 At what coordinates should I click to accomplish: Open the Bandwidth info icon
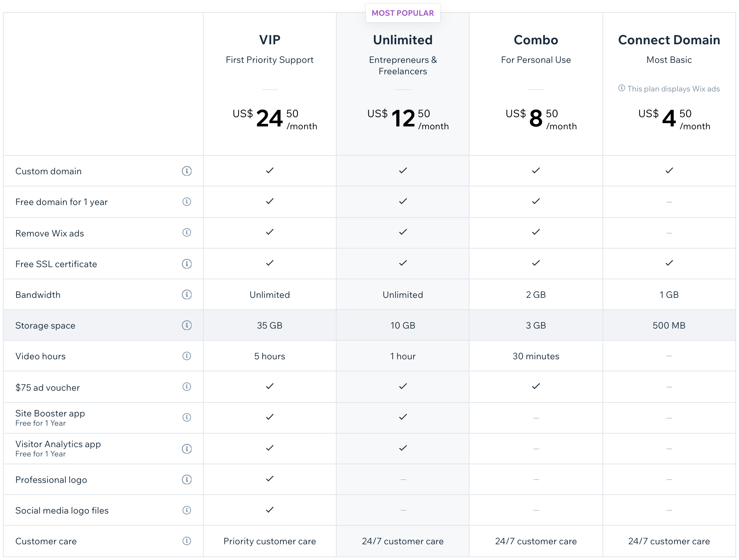(187, 295)
